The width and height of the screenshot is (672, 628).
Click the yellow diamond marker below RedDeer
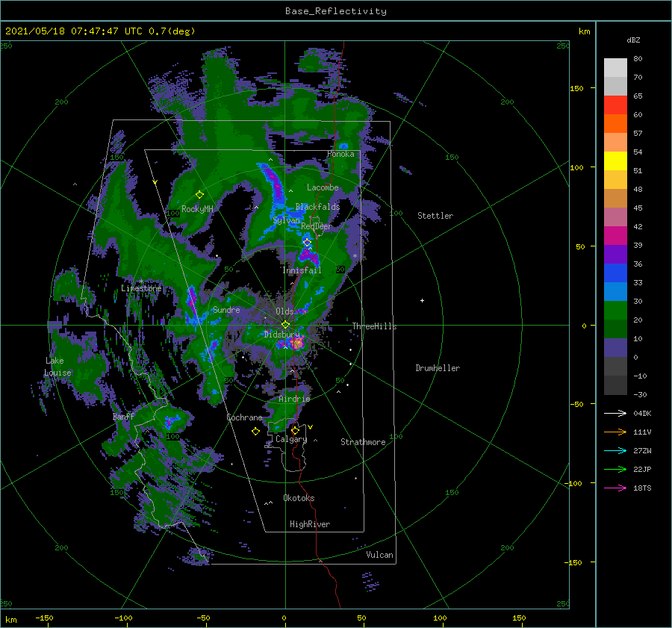coord(307,243)
